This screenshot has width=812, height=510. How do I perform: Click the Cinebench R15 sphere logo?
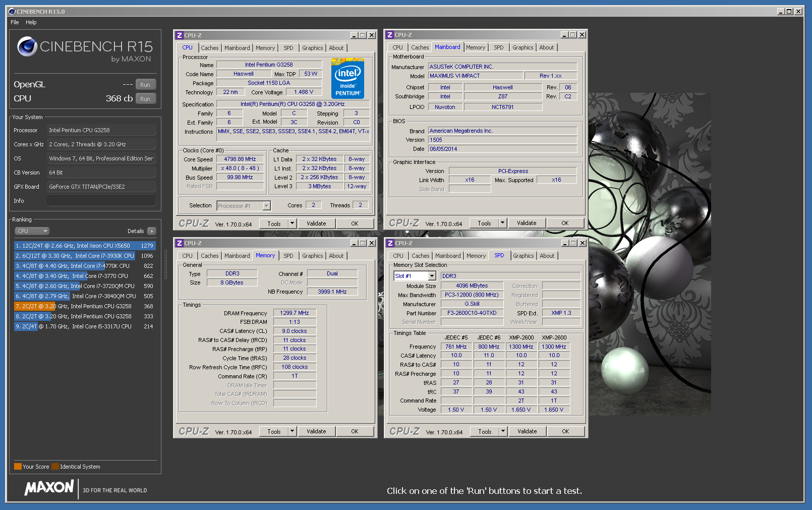pyautogui.click(x=27, y=47)
